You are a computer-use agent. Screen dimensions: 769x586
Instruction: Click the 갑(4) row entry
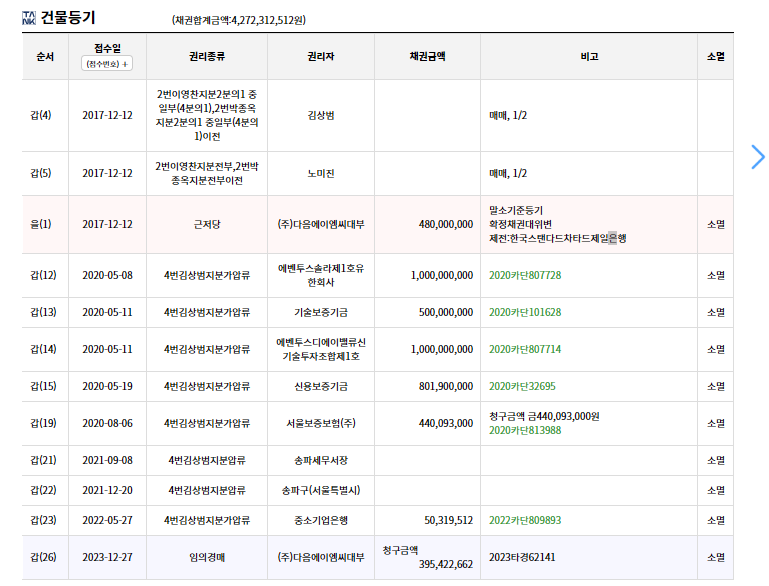point(378,115)
